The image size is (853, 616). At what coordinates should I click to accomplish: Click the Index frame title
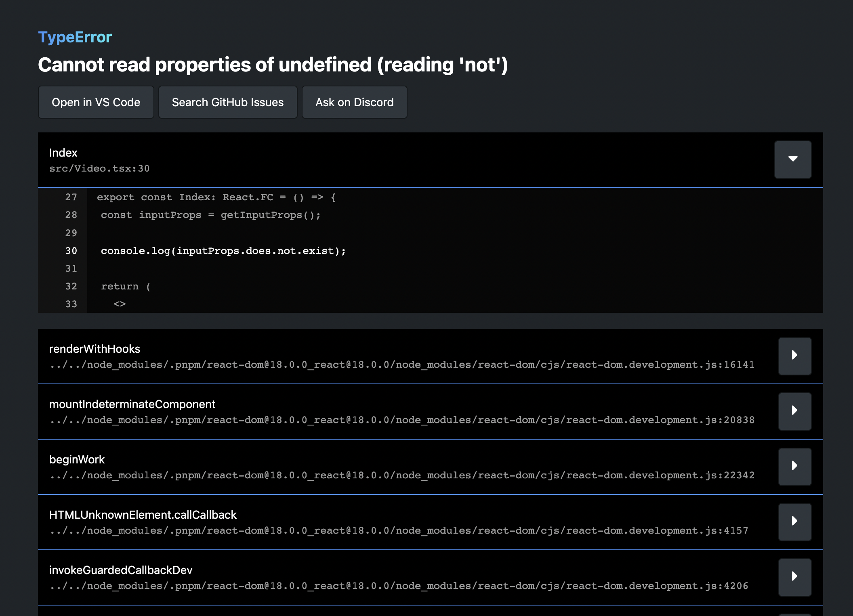(x=63, y=153)
